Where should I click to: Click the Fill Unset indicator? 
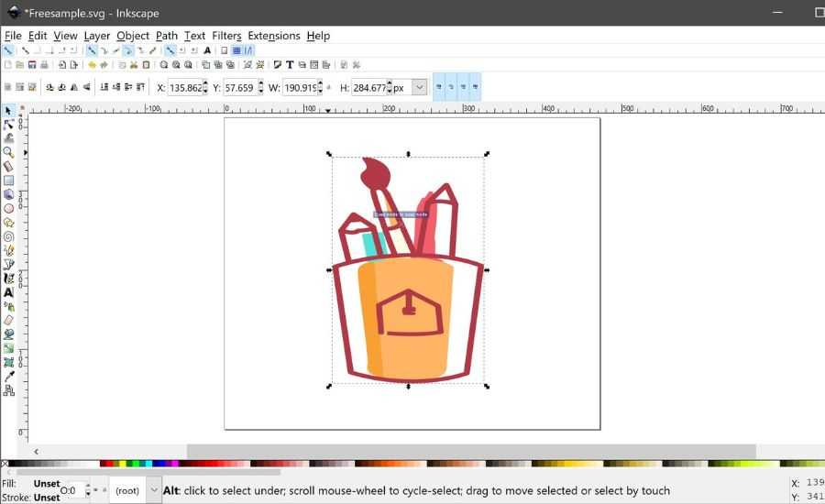(46, 484)
